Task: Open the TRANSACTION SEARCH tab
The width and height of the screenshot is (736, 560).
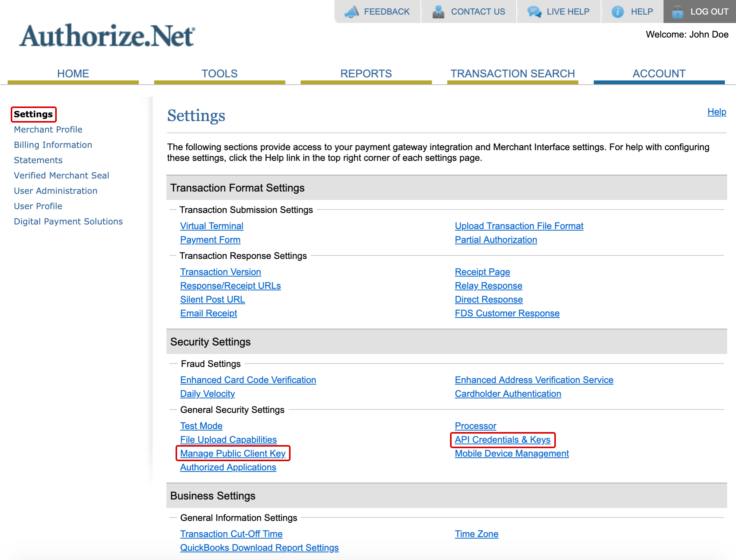Action: [x=513, y=73]
